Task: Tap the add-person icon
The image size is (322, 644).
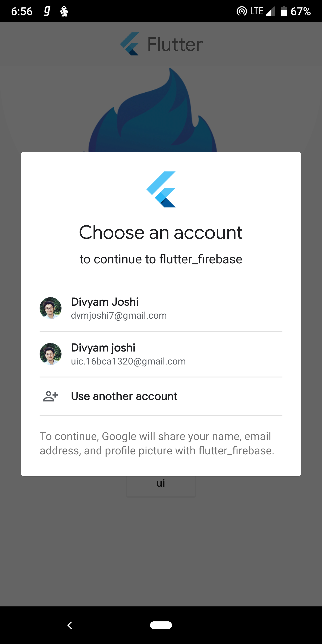Action: pyautogui.click(x=51, y=396)
